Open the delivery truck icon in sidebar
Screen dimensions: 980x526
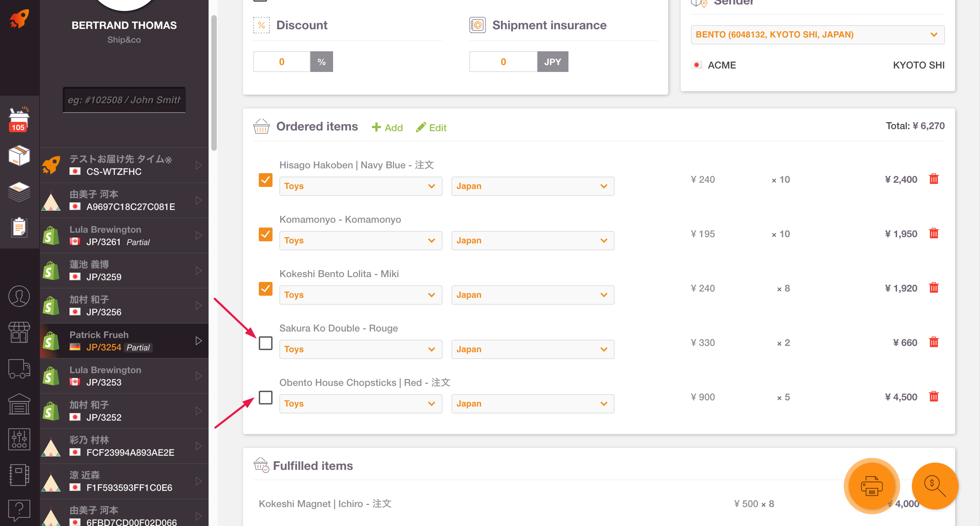19,368
